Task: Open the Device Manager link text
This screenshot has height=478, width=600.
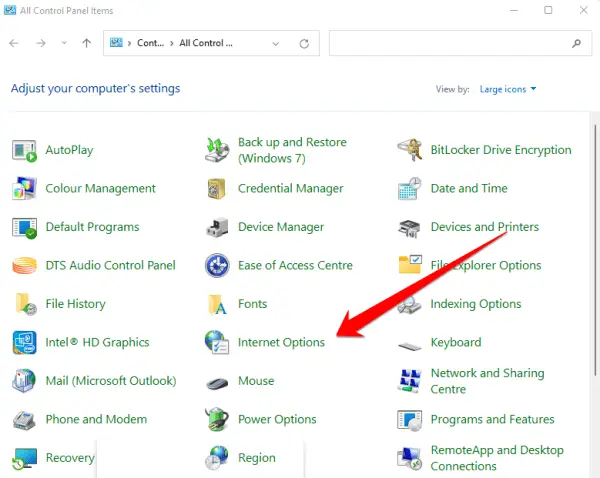Action: [281, 227]
